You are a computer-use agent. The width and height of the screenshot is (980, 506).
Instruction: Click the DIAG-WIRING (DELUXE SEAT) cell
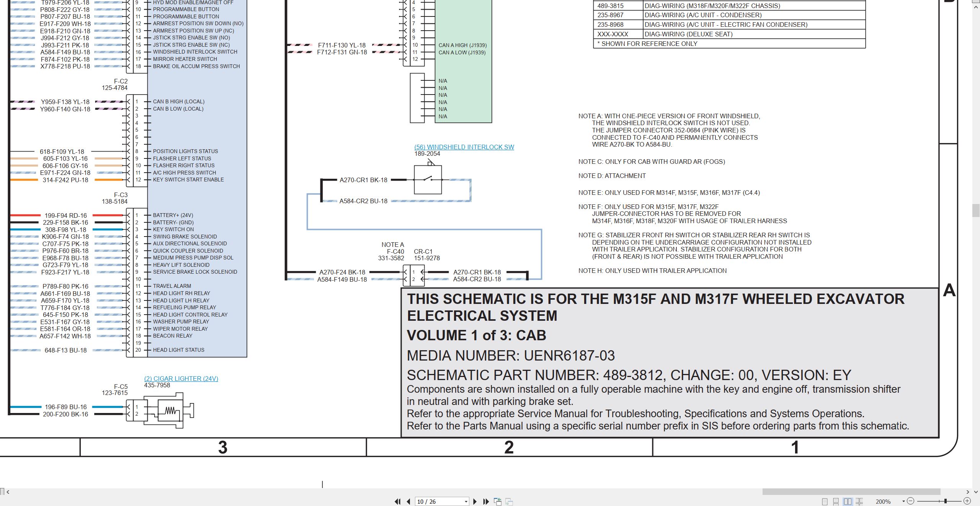(754, 34)
